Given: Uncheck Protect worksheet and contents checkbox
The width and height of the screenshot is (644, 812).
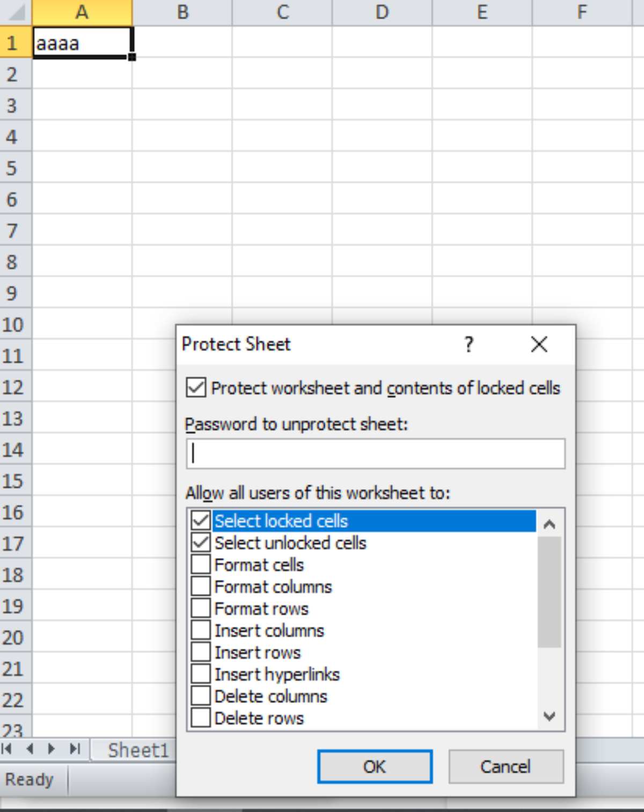Looking at the screenshot, I should click(196, 388).
